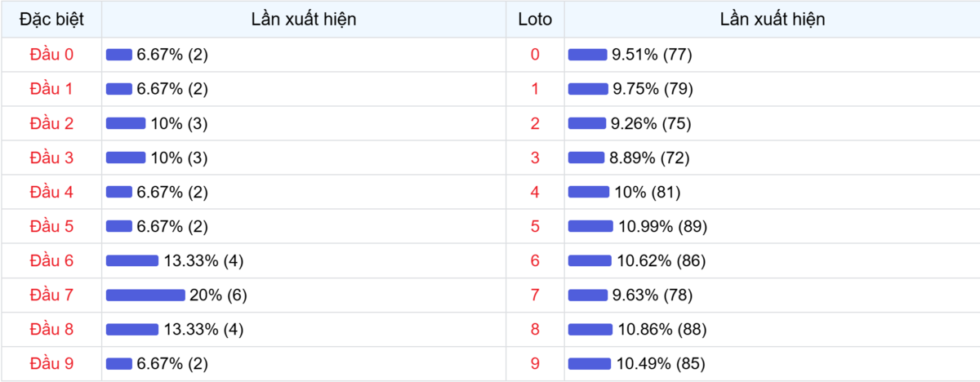
Task: Click the Đầu 5 label
Action: pyautogui.click(x=51, y=226)
